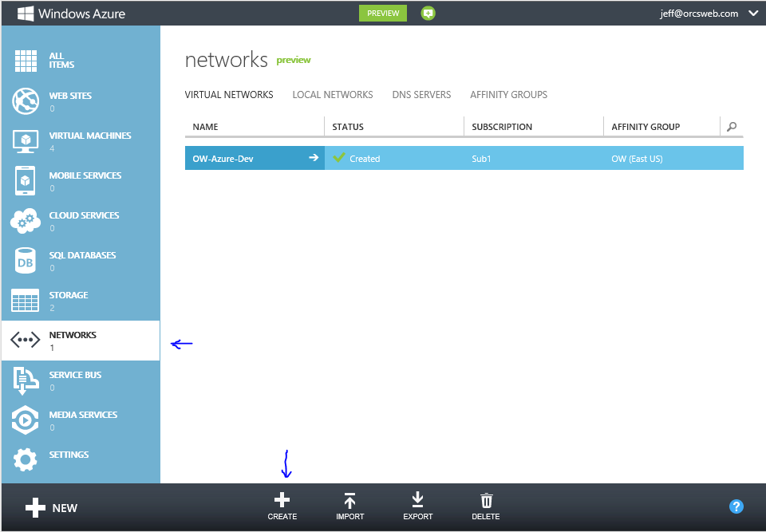Click the Export download arrow icon
Image resolution: width=766 pixels, height=532 pixels.
(417, 500)
